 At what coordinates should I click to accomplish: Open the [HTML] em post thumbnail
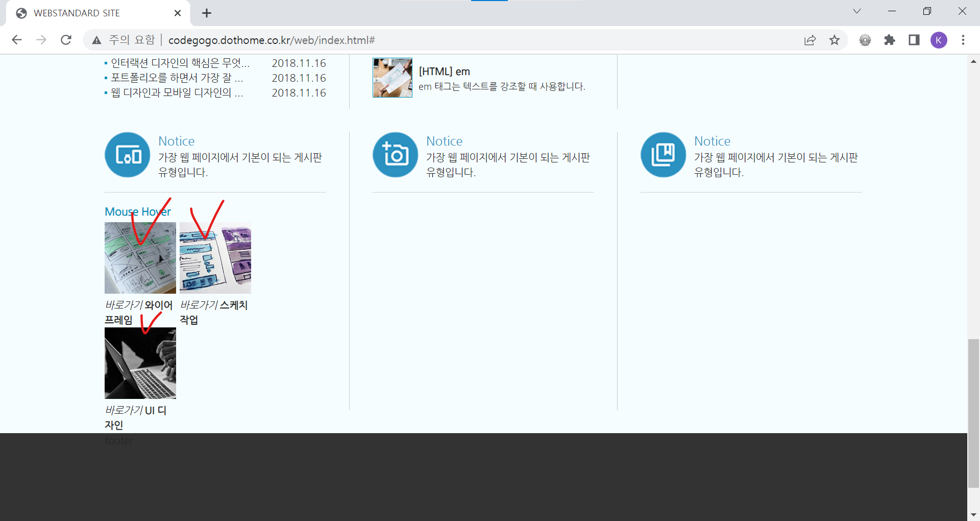(393, 78)
